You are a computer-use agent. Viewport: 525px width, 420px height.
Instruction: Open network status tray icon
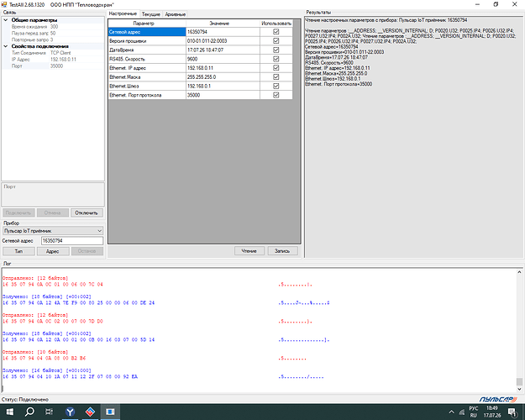pos(462,412)
